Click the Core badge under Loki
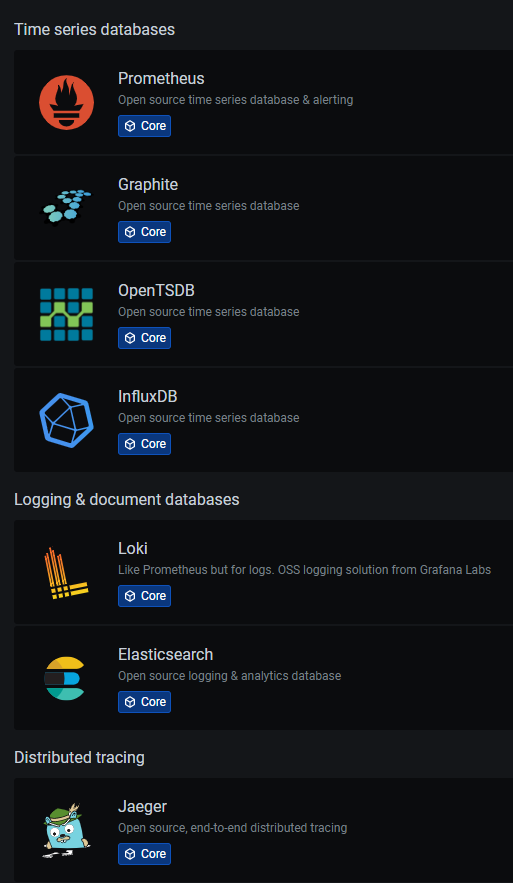Screen dimensions: 513x883 click(144, 596)
